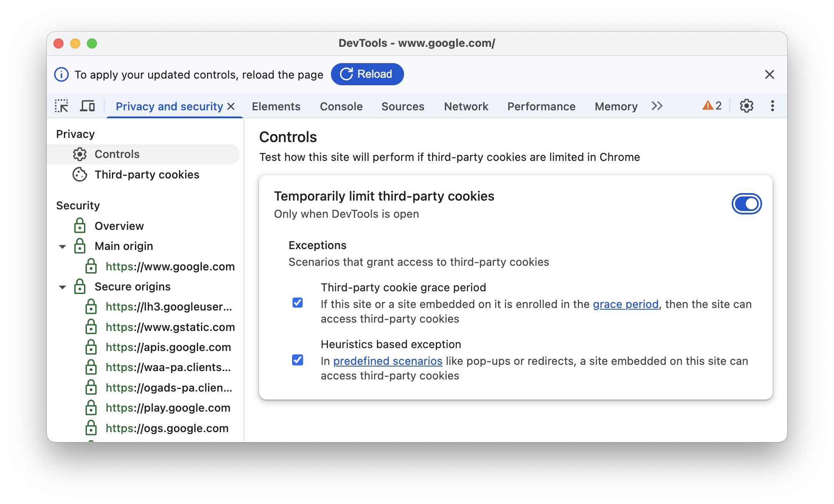Viewport: 834px width, 504px height.
Task: Click the Reload button to apply controls
Action: pyautogui.click(x=368, y=74)
